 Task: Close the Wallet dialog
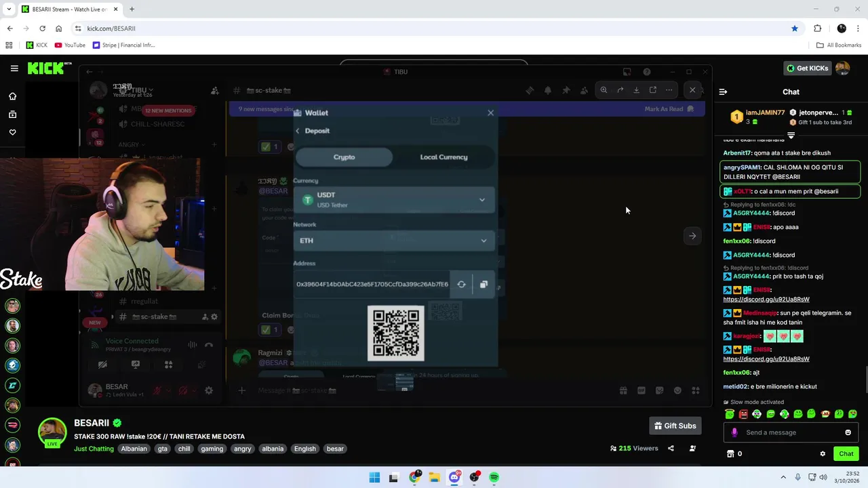coord(491,113)
